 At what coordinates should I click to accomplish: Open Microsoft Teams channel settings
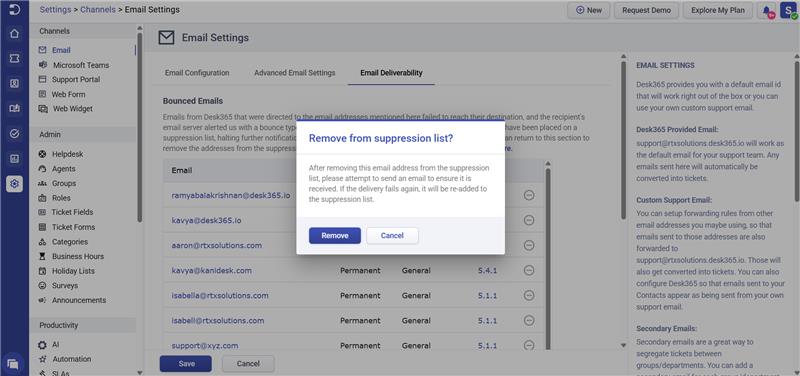click(x=81, y=65)
